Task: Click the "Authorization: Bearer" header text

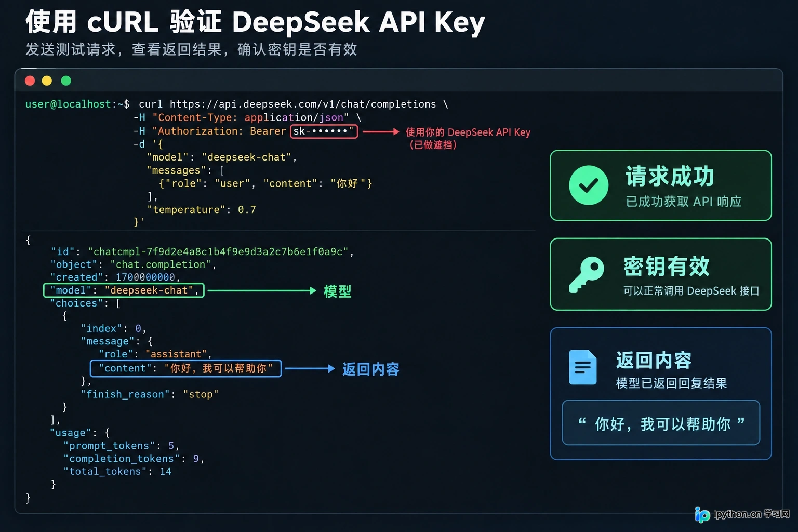Action: pyautogui.click(x=219, y=131)
